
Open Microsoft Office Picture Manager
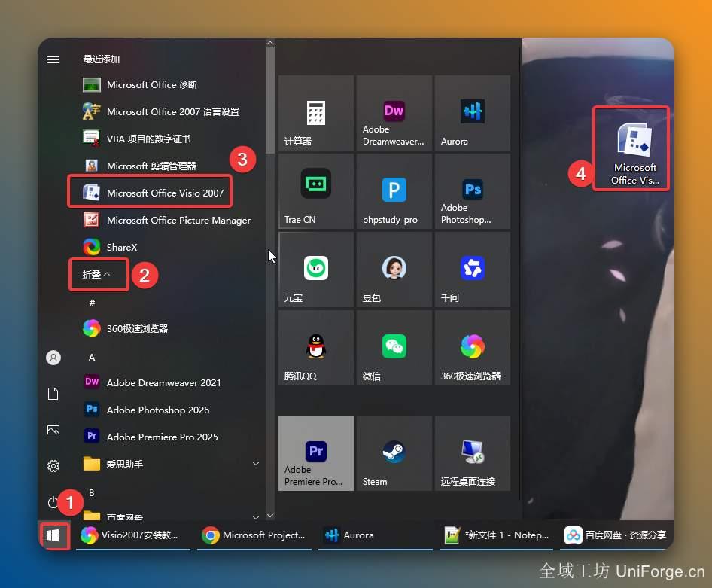(x=166, y=220)
